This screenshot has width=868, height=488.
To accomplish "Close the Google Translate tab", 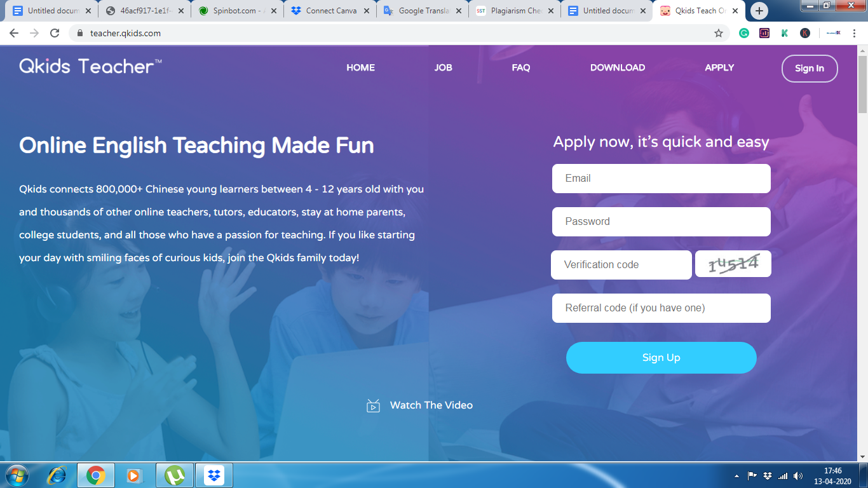I will tap(459, 11).
